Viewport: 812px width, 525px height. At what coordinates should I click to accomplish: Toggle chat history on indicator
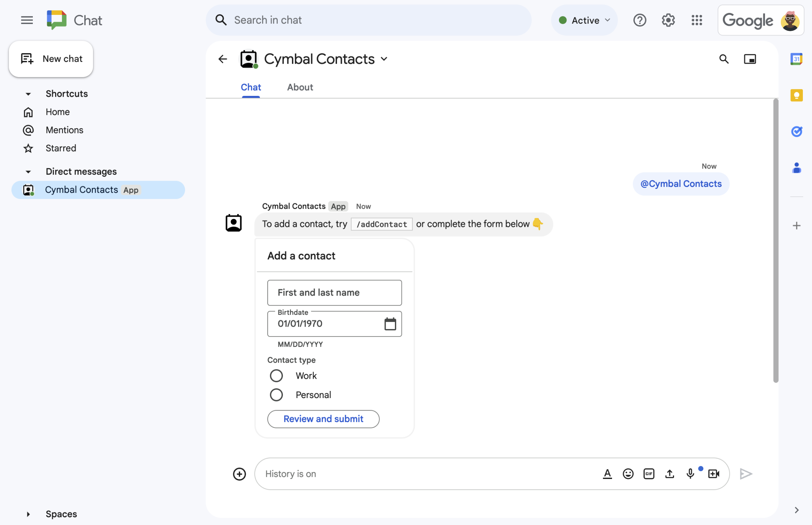291,473
